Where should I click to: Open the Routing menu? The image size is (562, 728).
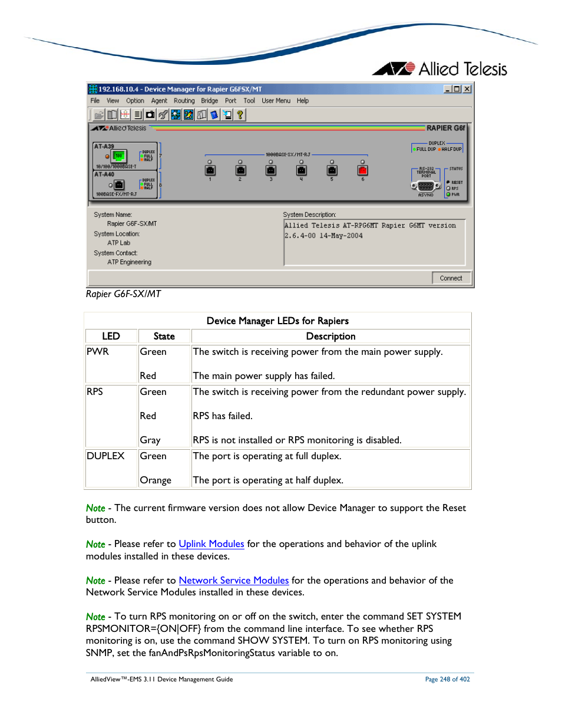184,101
